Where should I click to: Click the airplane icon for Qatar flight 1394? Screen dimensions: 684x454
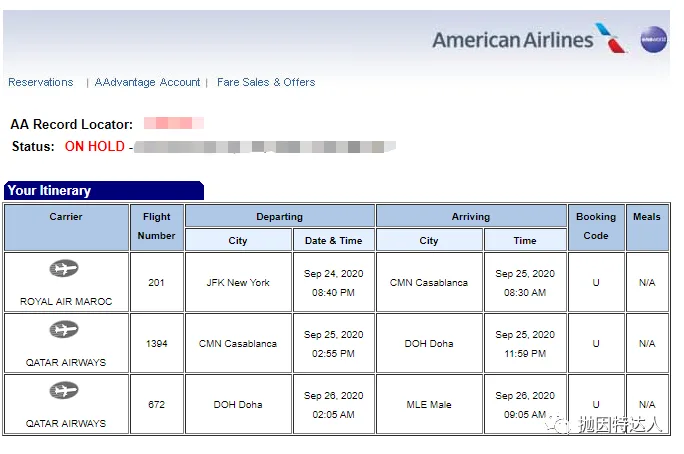pos(65,330)
